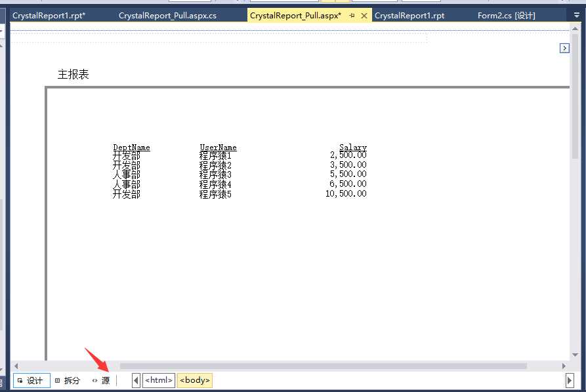Click the vertical scrollbar thumb
This screenshot has width=586, height=392.
click(x=575, y=96)
